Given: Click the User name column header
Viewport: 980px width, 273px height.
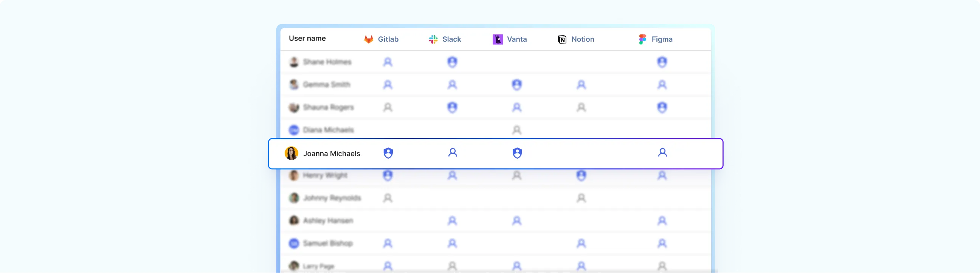Looking at the screenshot, I should [x=307, y=39].
